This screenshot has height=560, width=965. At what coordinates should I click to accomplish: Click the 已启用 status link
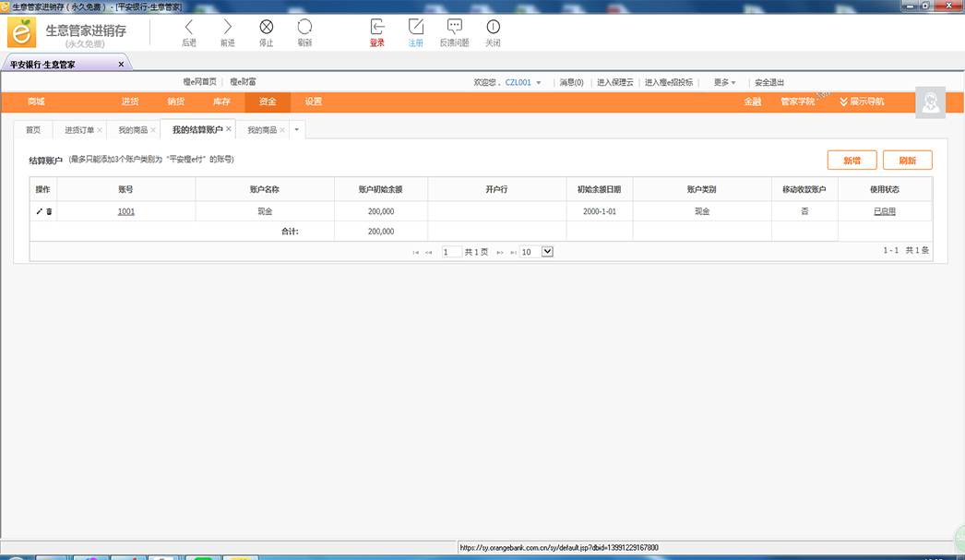point(884,211)
